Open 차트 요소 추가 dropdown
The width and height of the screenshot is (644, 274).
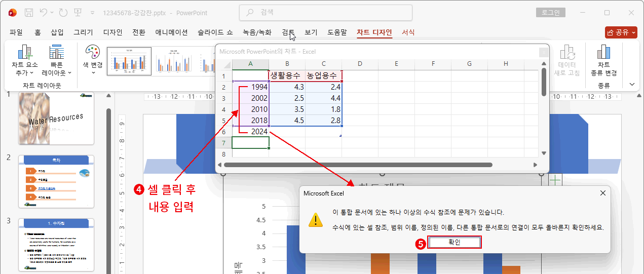26,60
